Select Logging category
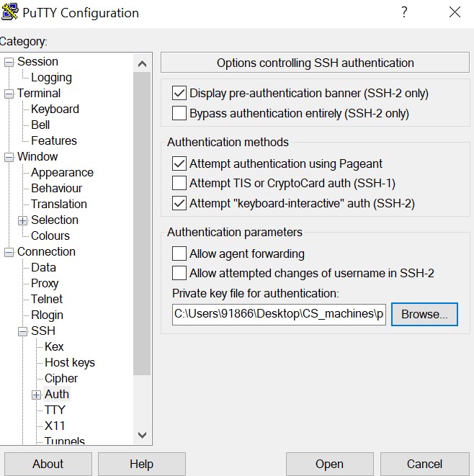Viewport: 474px width, 476px height. (x=51, y=78)
